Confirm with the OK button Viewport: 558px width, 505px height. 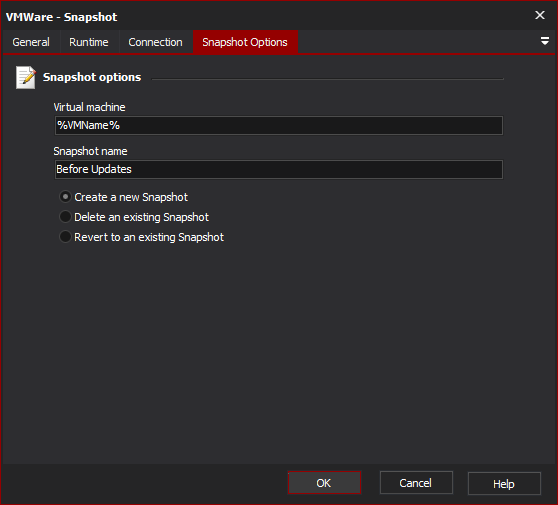(x=324, y=483)
